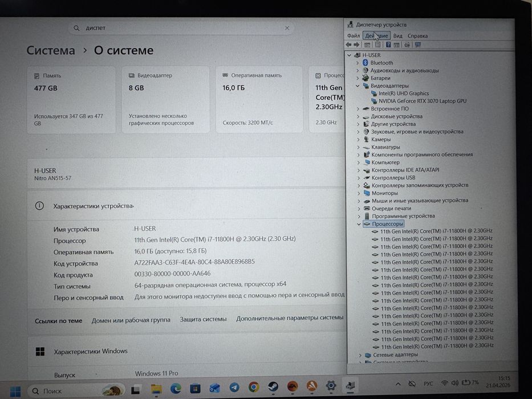Screen dimensions: 532x399
Task: Click the settings search field with 'диспет'
Action: coord(181,28)
